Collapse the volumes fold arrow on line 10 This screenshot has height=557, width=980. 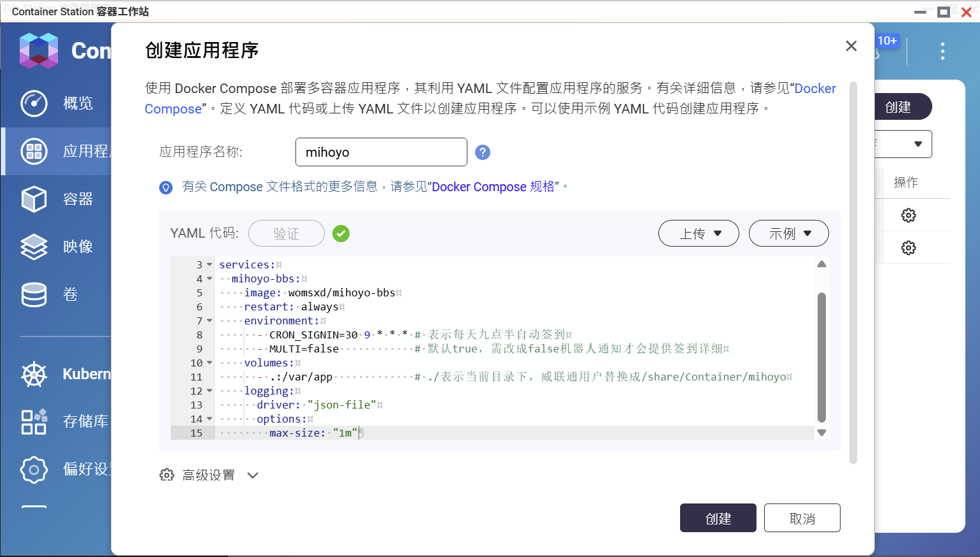click(x=209, y=363)
